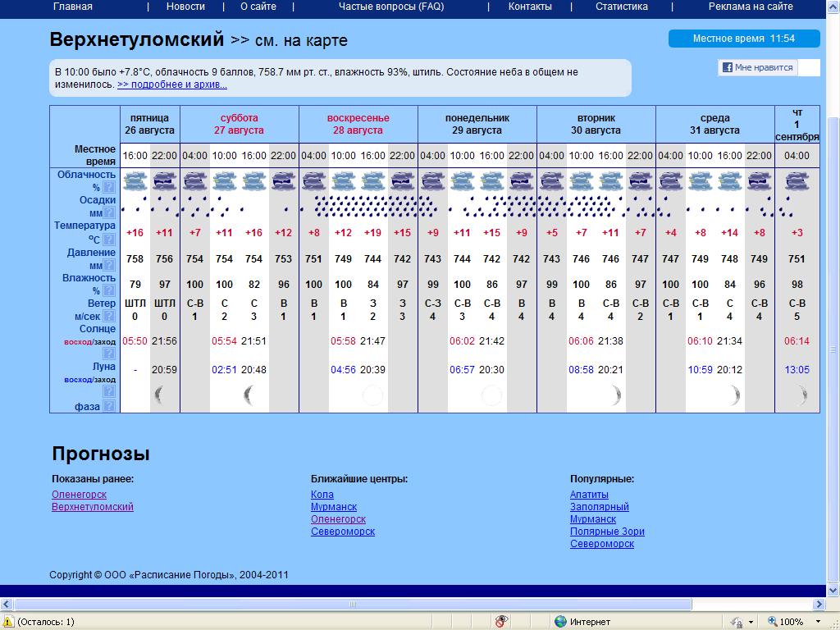This screenshot has height=630, width=840.
Task: Expand the protected mode lock dropdown in status bar
Action: click(751, 622)
